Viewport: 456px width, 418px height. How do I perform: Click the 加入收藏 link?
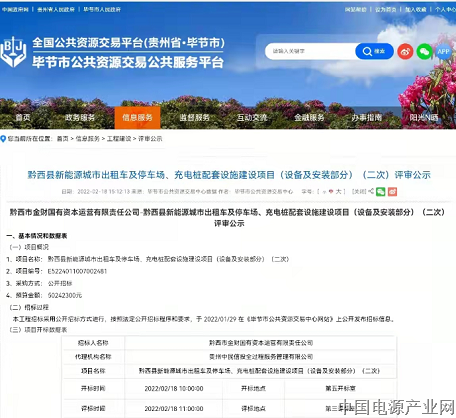click(416, 10)
